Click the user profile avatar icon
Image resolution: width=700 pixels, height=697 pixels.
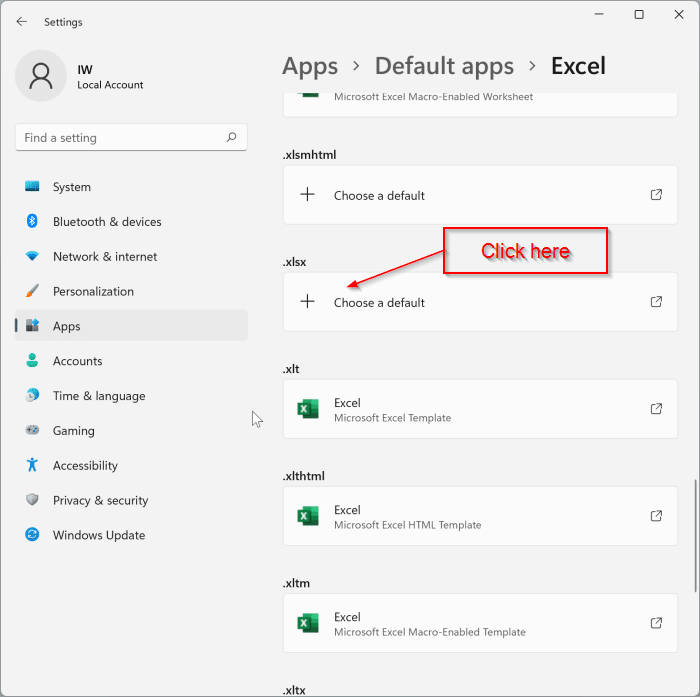pos(41,75)
